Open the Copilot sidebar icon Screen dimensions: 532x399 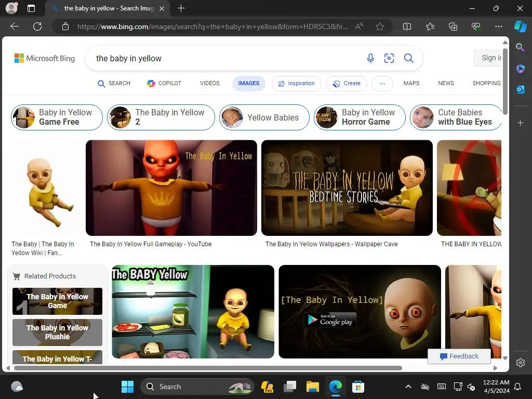(x=521, y=26)
